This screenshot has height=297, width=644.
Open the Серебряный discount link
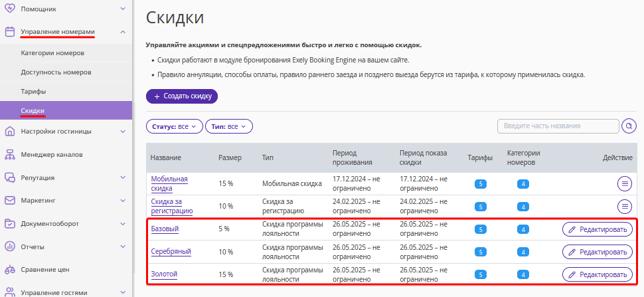[171, 251]
